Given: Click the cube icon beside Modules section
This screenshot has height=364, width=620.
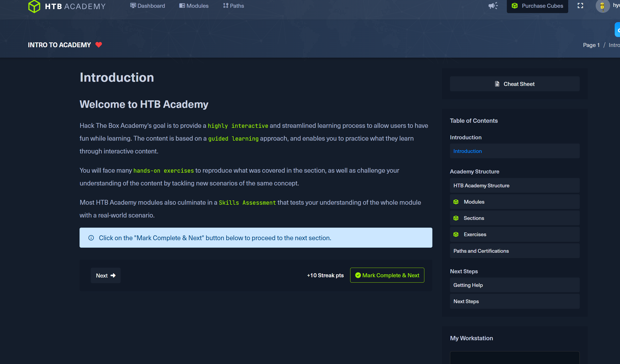Looking at the screenshot, I should point(456,202).
